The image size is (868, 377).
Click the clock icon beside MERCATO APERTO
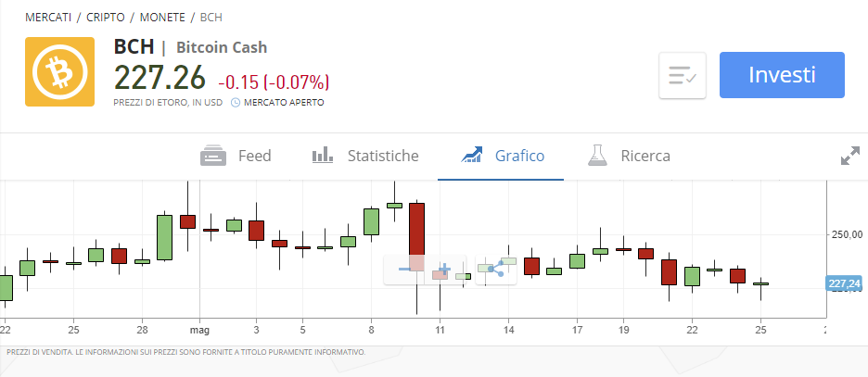pos(236,103)
